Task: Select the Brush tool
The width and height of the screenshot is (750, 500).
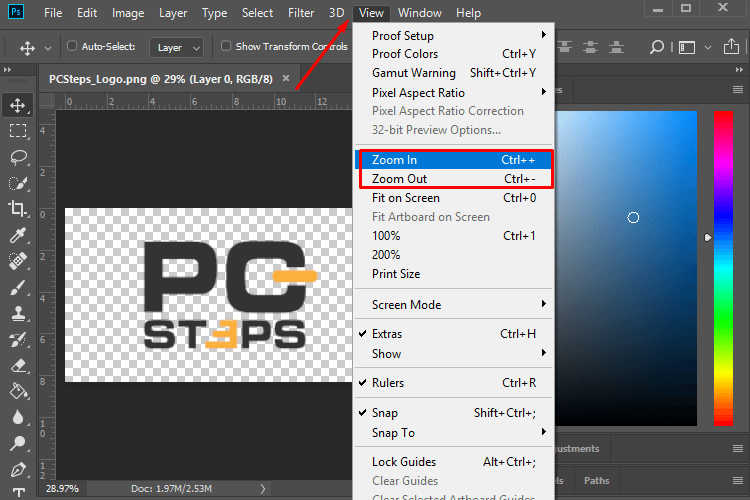Action: pyautogui.click(x=18, y=288)
